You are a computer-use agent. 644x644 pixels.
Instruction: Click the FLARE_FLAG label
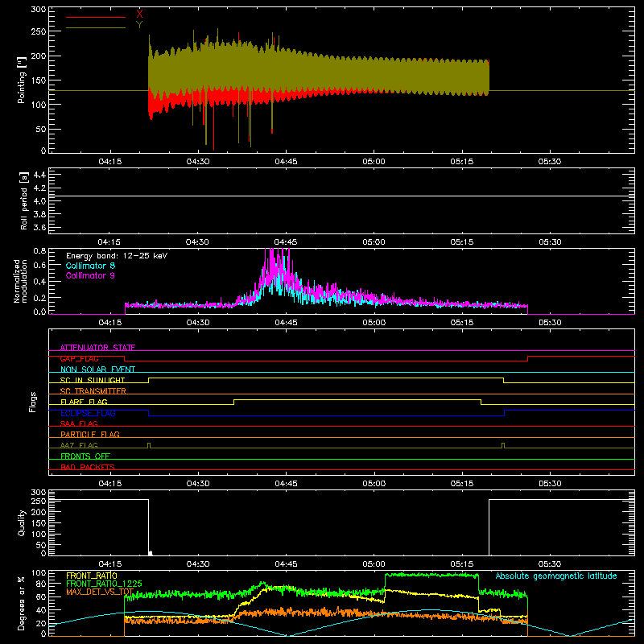pos(84,402)
